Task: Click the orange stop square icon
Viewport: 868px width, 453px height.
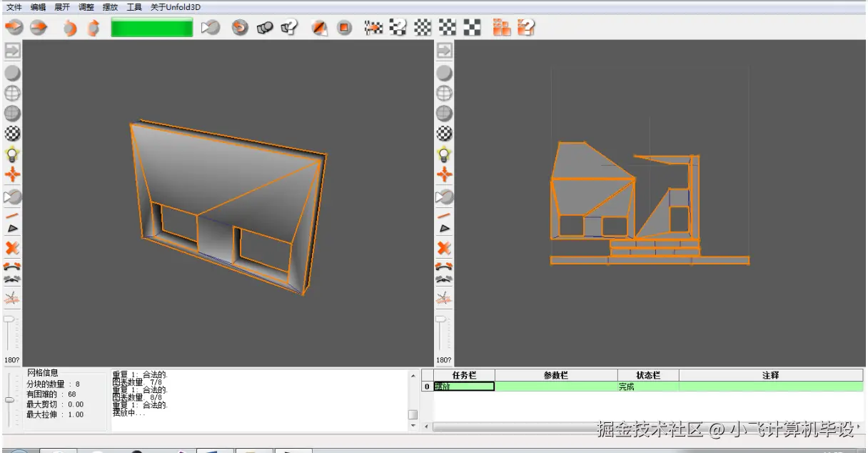Action: click(x=345, y=28)
